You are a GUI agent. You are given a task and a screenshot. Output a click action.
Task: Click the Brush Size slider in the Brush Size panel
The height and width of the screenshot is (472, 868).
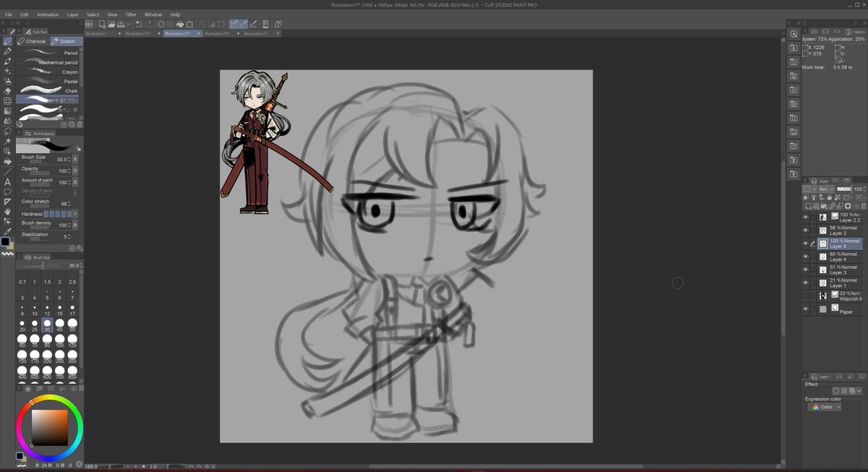(43, 265)
